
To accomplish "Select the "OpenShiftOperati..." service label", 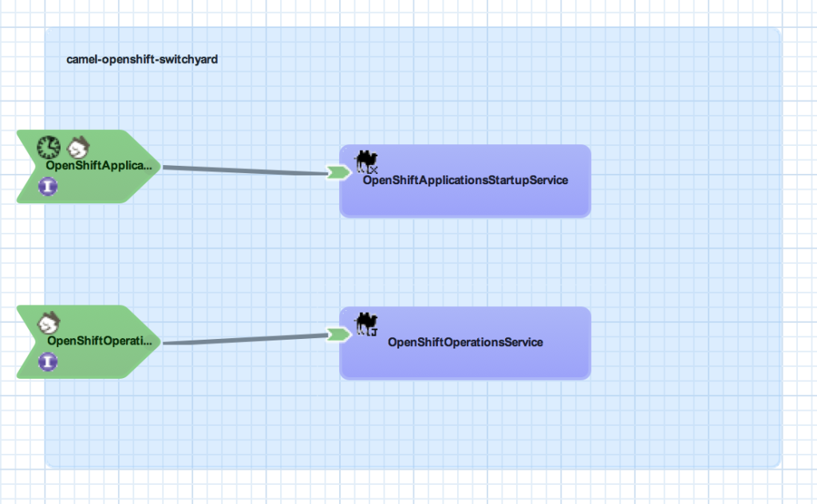I will point(100,341).
